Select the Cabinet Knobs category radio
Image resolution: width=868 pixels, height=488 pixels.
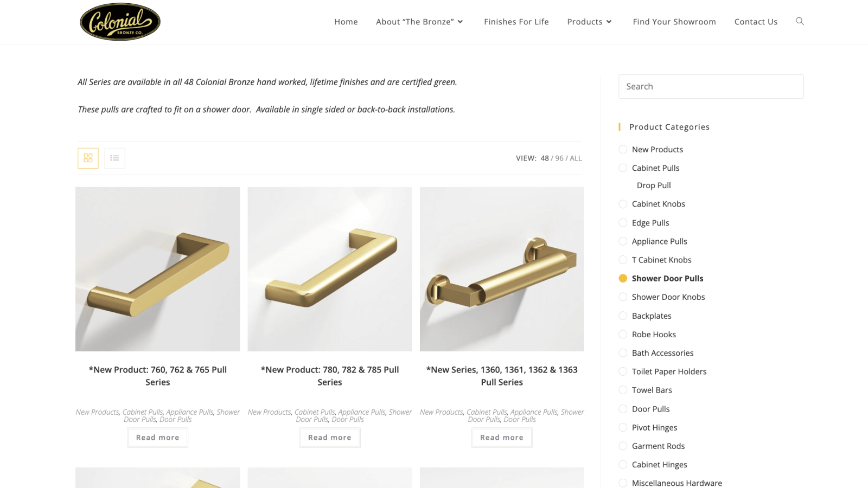pyautogui.click(x=623, y=204)
